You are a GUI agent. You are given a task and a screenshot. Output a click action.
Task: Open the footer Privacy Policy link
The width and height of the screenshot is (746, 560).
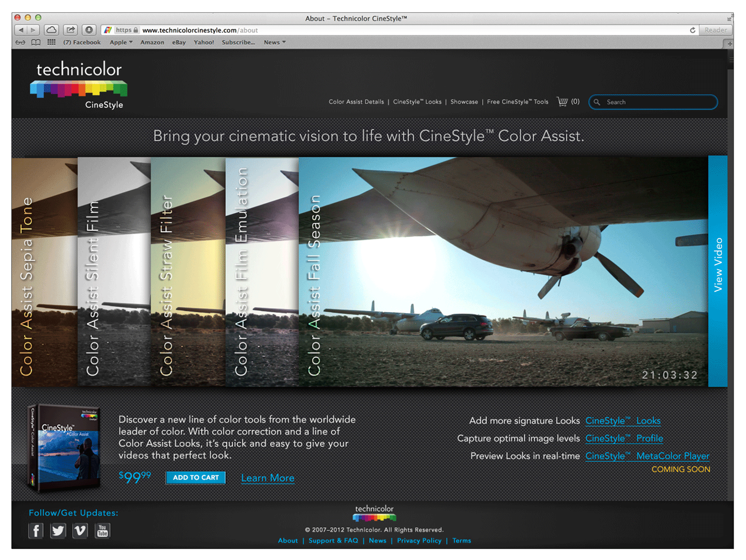pyautogui.click(x=419, y=541)
